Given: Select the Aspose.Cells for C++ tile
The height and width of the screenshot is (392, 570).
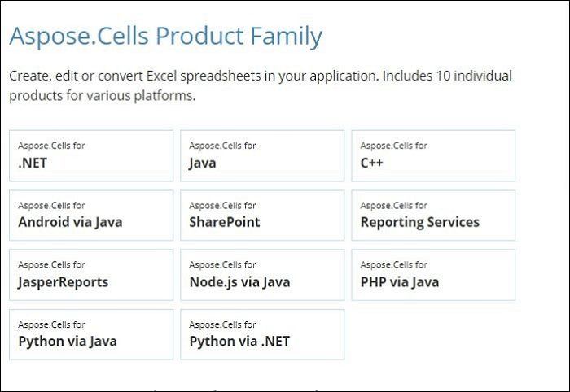Looking at the screenshot, I should point(433,155).
